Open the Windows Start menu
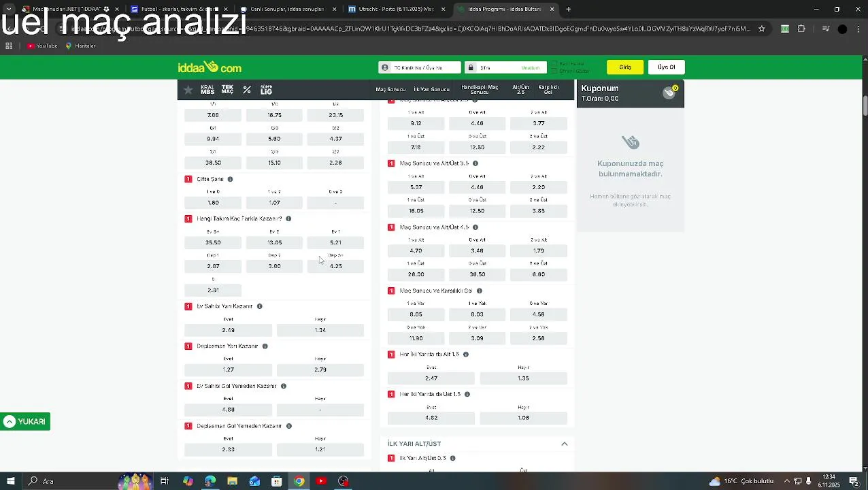868x490 pixels. point(10,481)
